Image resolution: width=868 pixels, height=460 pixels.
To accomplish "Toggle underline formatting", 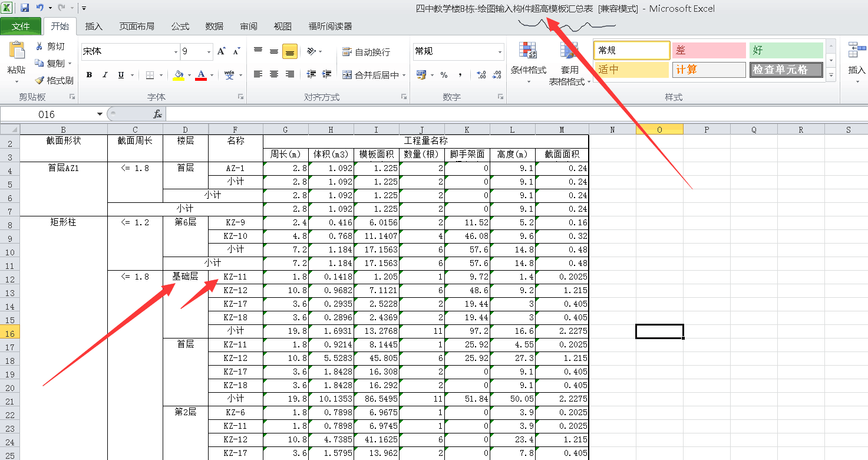I will (x=121, y=75).
